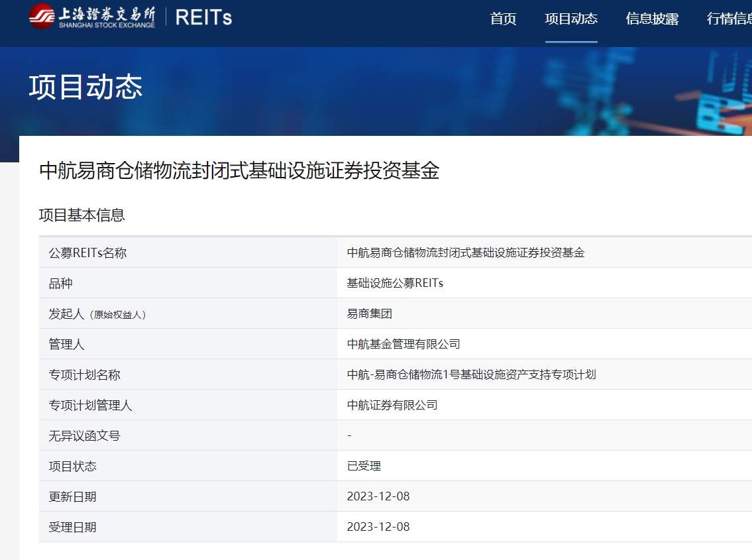Open the 首页 menu item

pyautogui.click(x=503, y=19)
